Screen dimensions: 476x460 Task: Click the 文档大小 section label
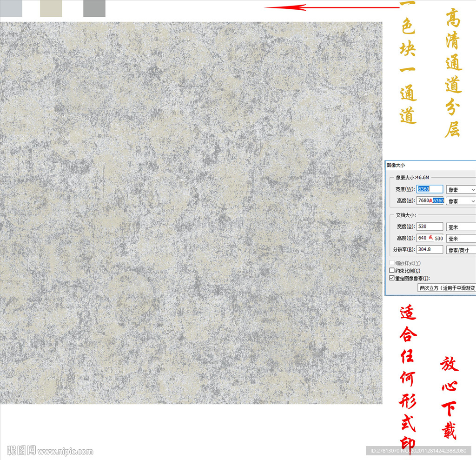(406, 215)
